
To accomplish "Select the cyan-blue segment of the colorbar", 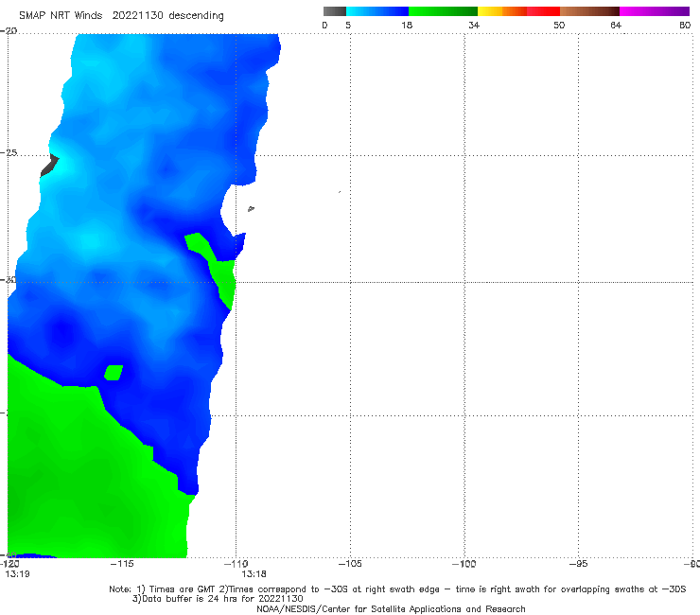I will tap(377, 11).
